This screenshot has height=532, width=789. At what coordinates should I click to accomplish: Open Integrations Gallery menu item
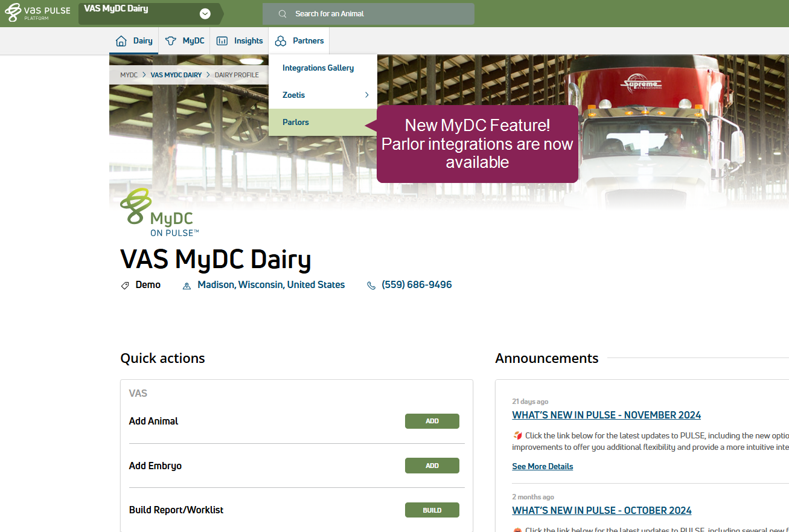pos(318,68)
